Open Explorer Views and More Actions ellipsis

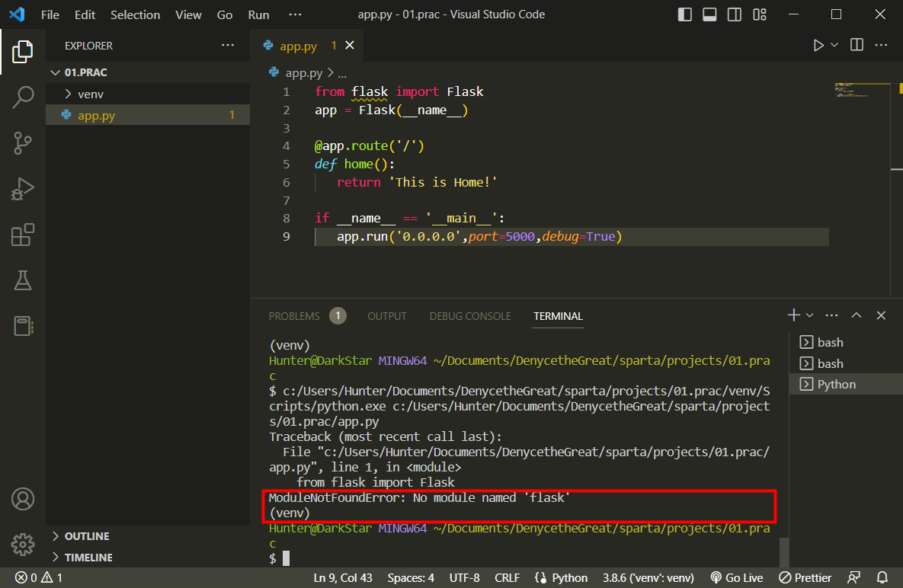pos(228,45)
